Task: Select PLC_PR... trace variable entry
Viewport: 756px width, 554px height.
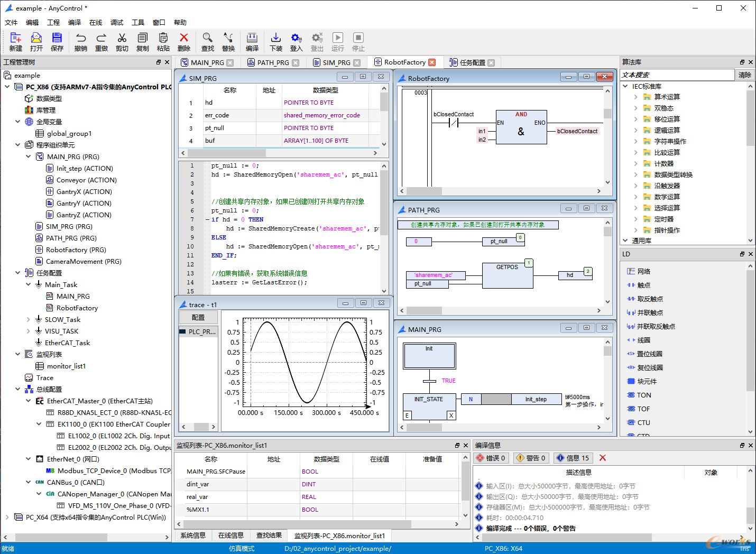Action: 198,331
